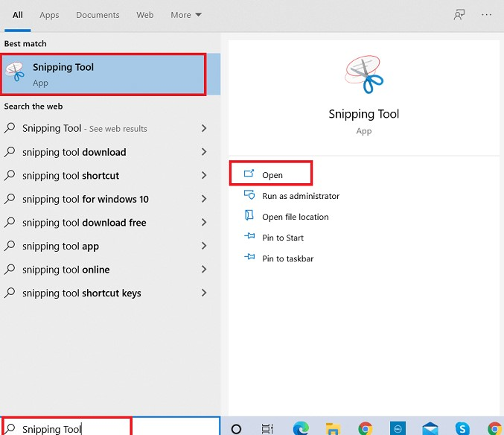Expand the More filter dropdown
504x435 pixels.
click(186, 15)
